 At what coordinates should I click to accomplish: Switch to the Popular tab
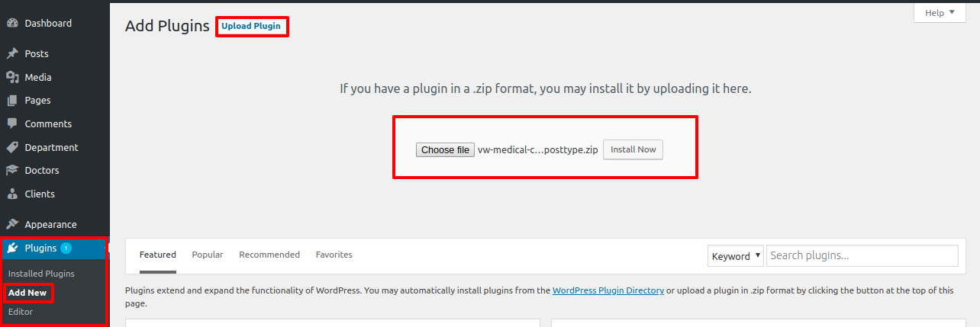tap(208, 255)
